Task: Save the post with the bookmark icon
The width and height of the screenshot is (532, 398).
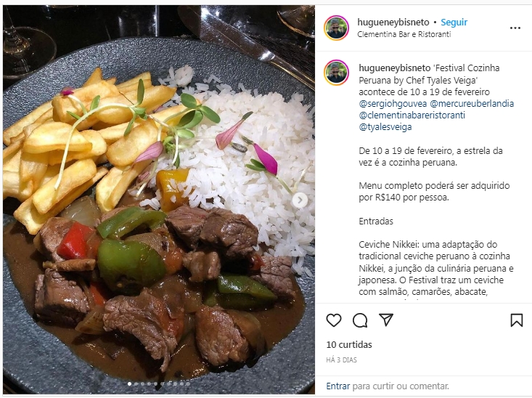Action: pyautogui.click(x=516, y=320)
